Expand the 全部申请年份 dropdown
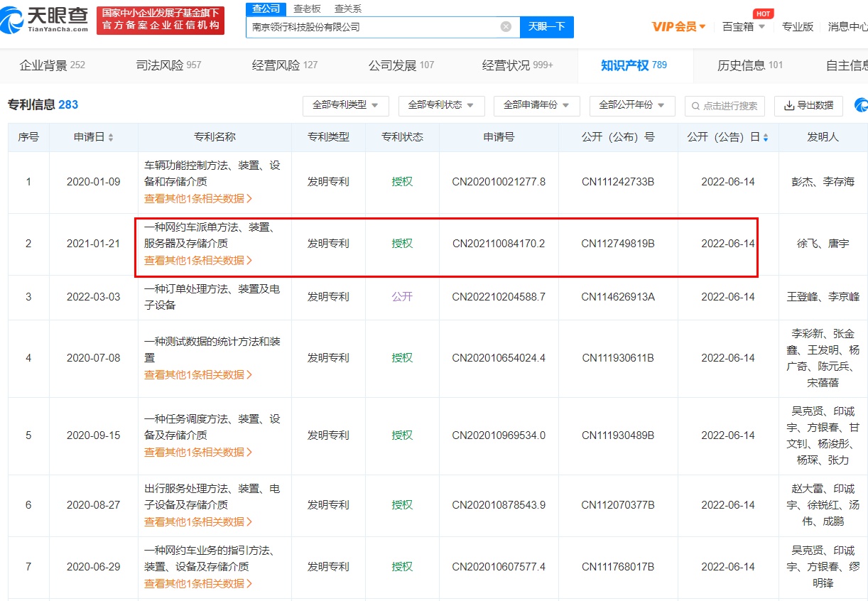Image resolution: width=868 pixels, height=601 pixels. pos(536,105)
